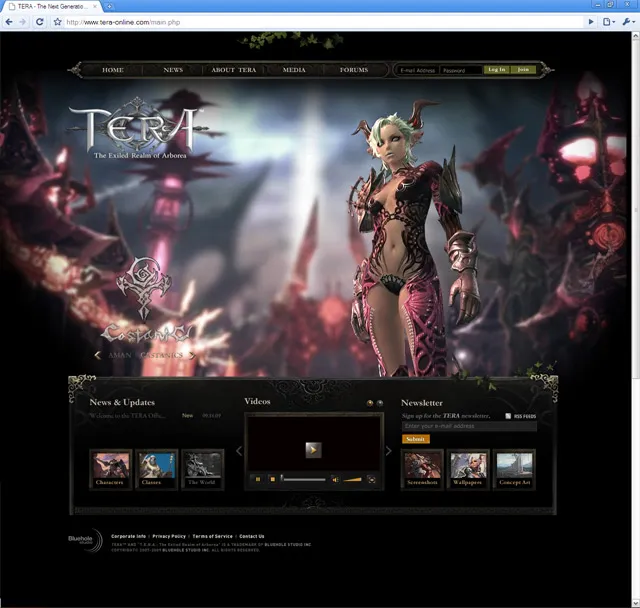Open RSS Feeds link
Image resolution: width=640 pixels, height=608 pixels.
pos(521,416)
